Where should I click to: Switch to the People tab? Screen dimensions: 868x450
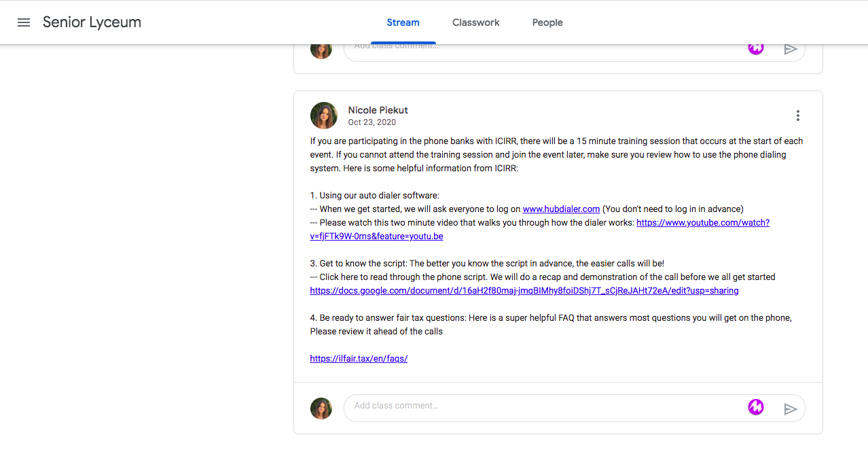click(x=547, y=22)
